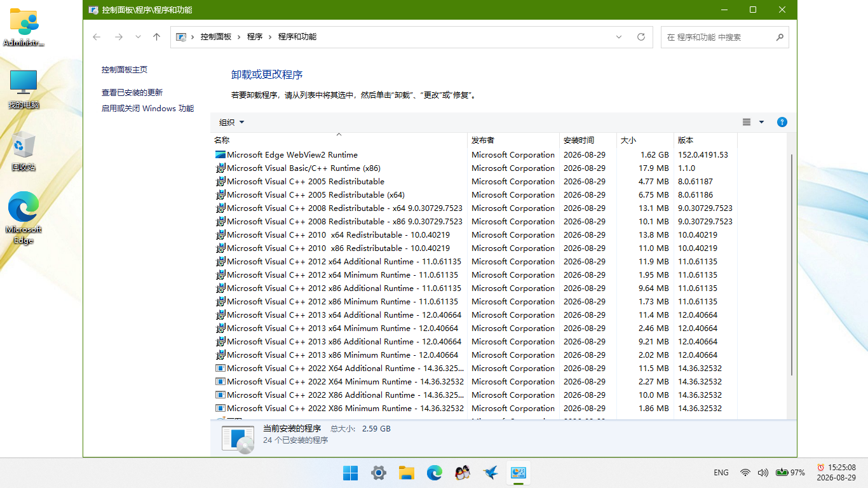This screenshot has height=488, width=868.
Task: Go up one level with Up arrow
Action: point(157,37)
